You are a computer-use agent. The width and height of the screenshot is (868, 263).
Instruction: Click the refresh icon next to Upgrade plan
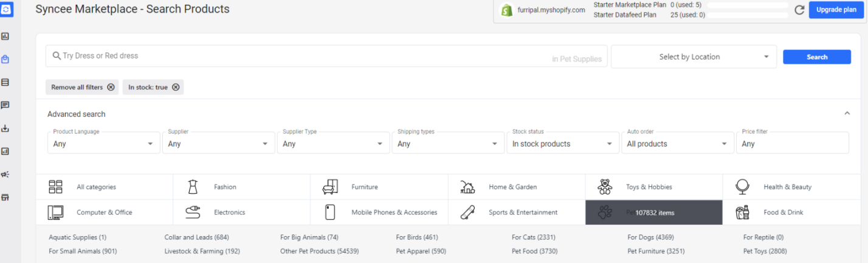799,10
